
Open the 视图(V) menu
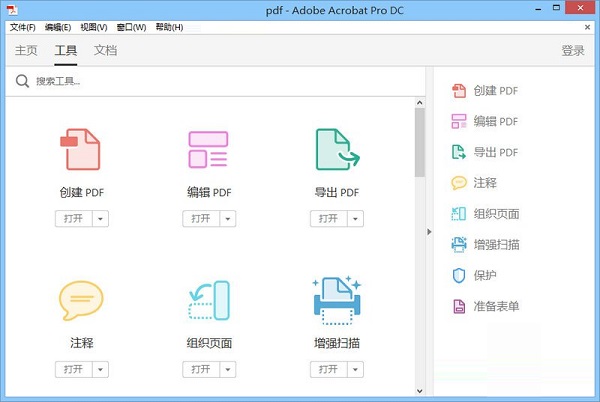click(94, 27)
